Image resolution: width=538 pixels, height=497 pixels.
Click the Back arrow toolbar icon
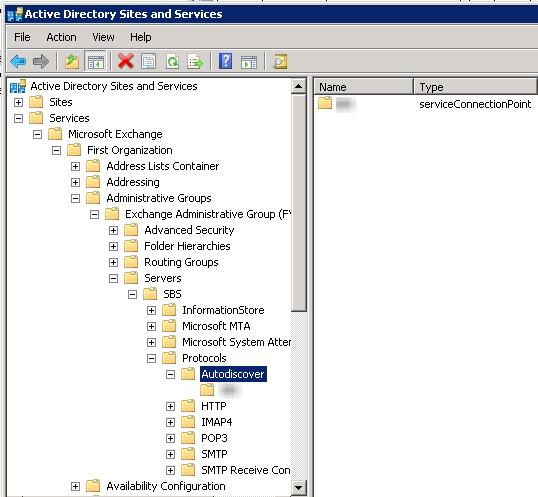[18, 62]
